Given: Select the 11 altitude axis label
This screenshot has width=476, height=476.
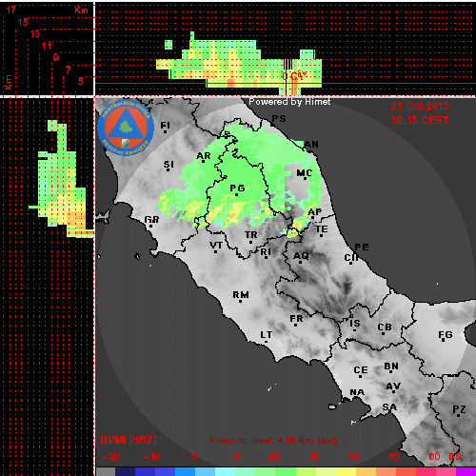Looking at the screenshot, I should tap(47, 46).
